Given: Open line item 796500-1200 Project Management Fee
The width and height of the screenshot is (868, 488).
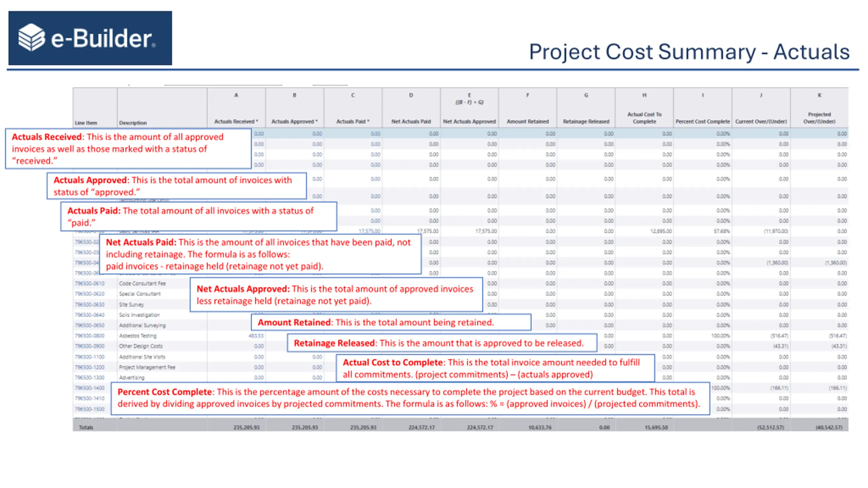Looking at the screenshot, I should click(x=90, y=367).
